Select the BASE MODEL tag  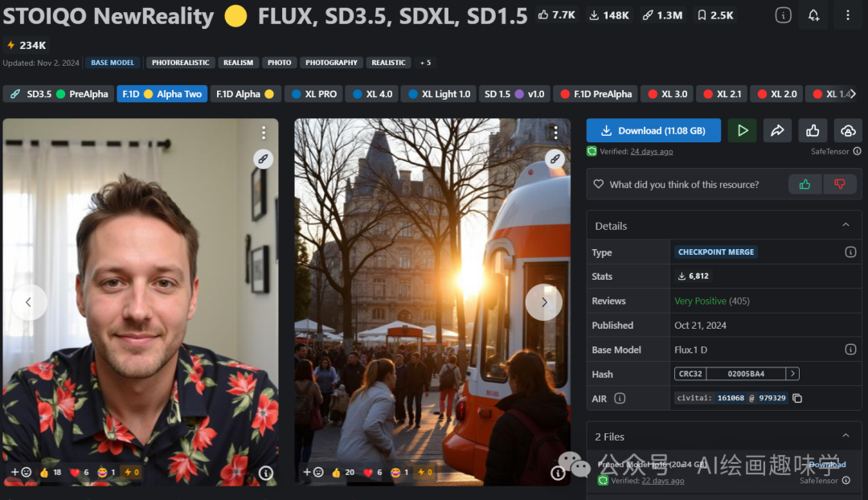(113, 63)
